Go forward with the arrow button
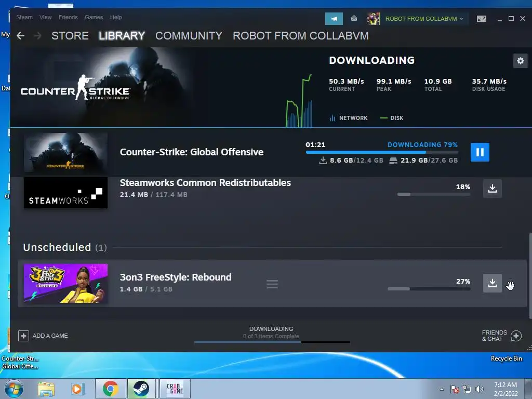This screenshot has width=532, height=399. click(x=37, y=36)
